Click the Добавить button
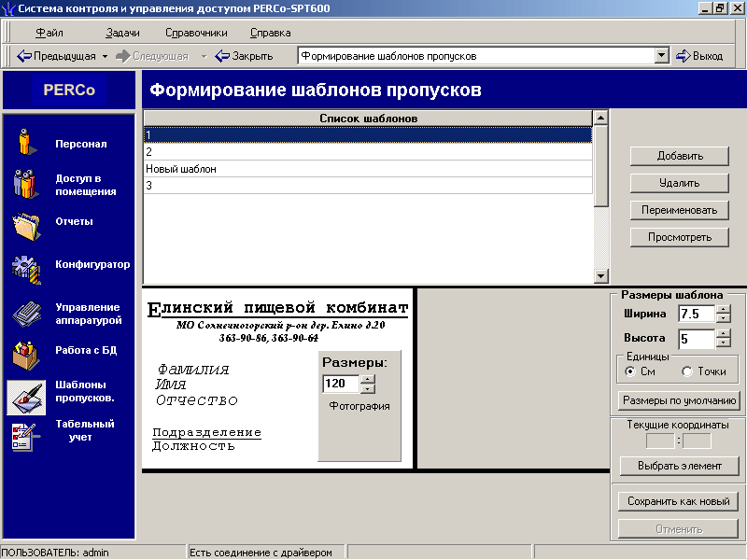The image size is (747, 560). pos(680,156)
